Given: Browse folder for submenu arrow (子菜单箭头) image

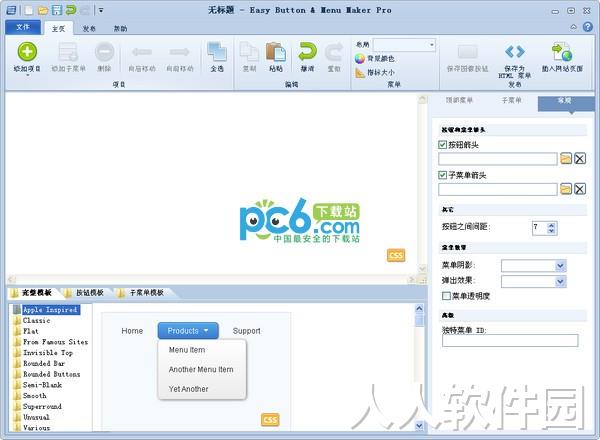Looking at the screenshot, I should 566,189.
